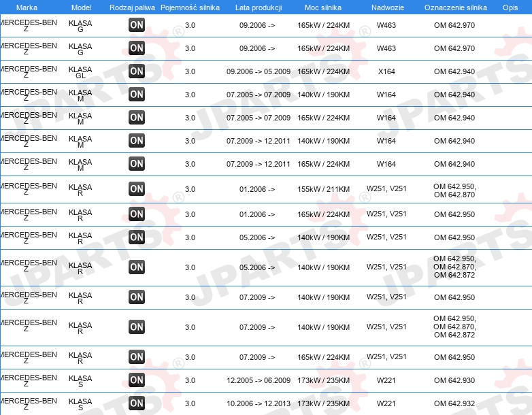This screenshot has height=415, width=532.
Task: Click ON icon for KLASA R 05.2006 single-engine row
Action: (x=137, y=237)
